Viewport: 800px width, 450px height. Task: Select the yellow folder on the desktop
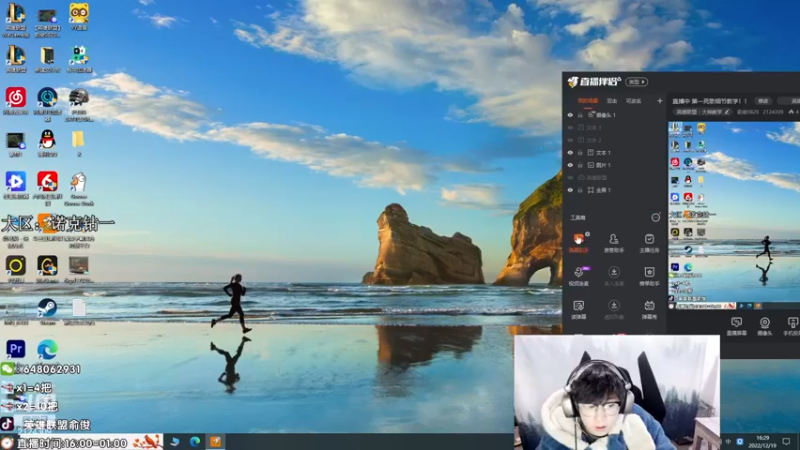[79, 143]
